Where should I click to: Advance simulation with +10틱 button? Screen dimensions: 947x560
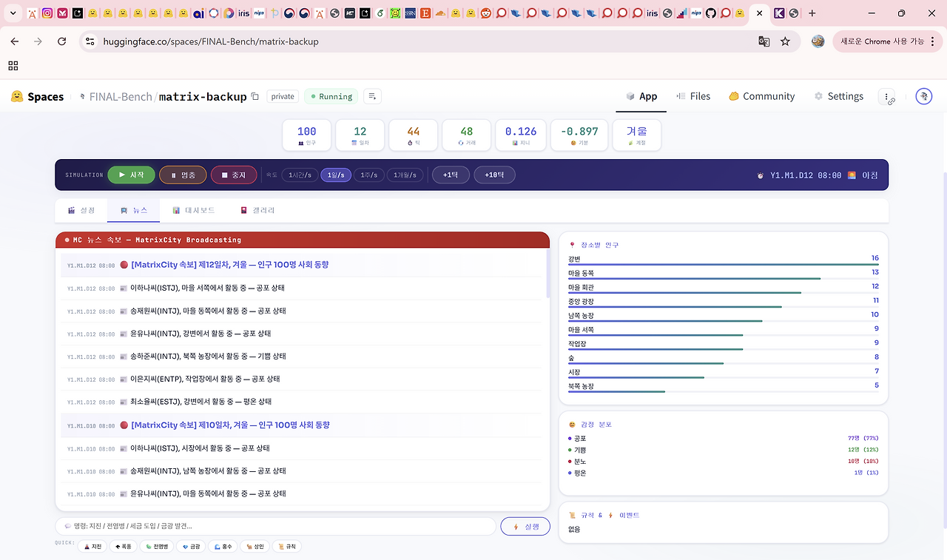pos(494,175)
